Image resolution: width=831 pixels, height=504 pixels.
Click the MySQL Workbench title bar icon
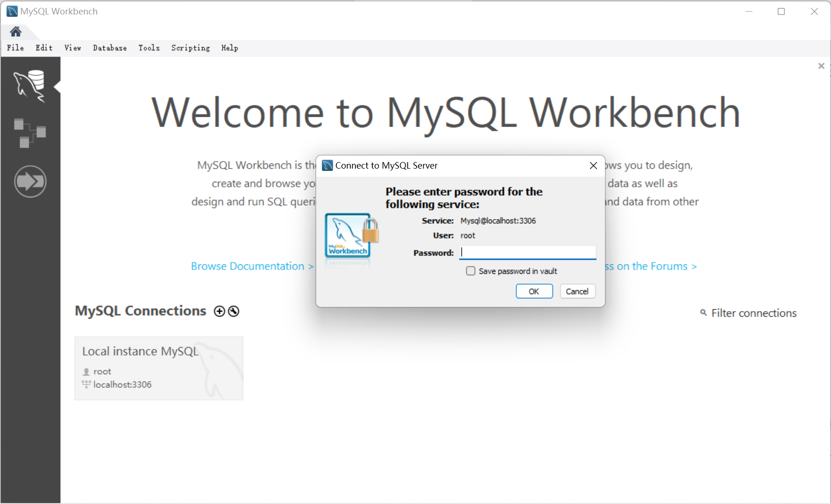click(x=12, y=11)
